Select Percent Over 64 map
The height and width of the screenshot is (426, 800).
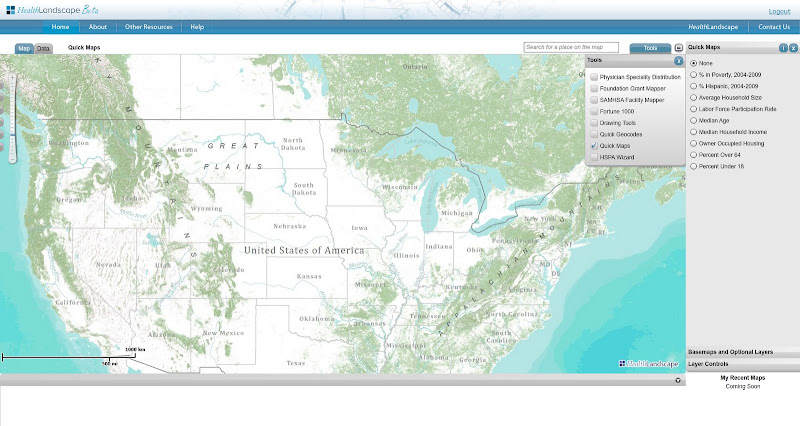[693, 155]
